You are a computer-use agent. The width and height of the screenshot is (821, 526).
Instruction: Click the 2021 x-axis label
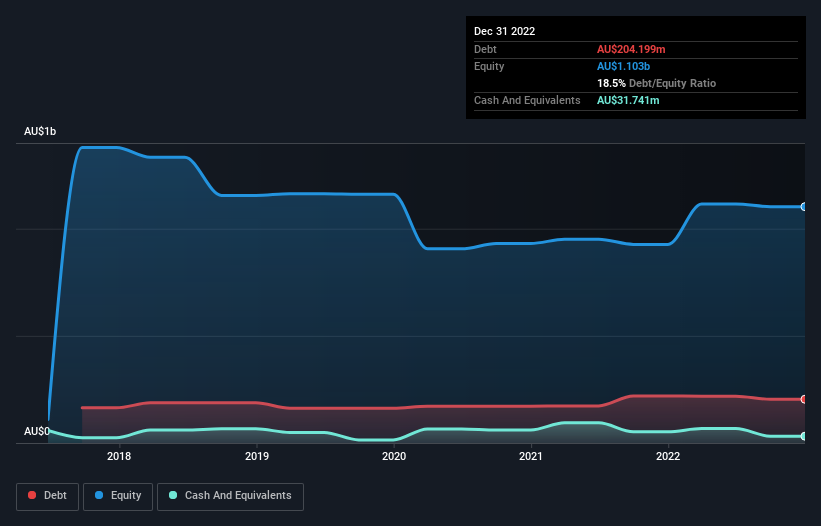(531, 456)
